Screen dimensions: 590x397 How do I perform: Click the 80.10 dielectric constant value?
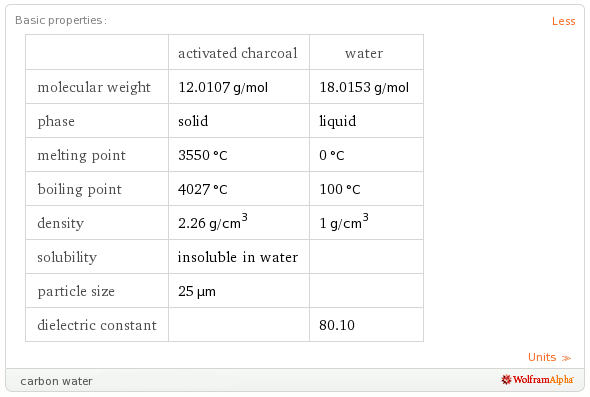coord(337,325)
